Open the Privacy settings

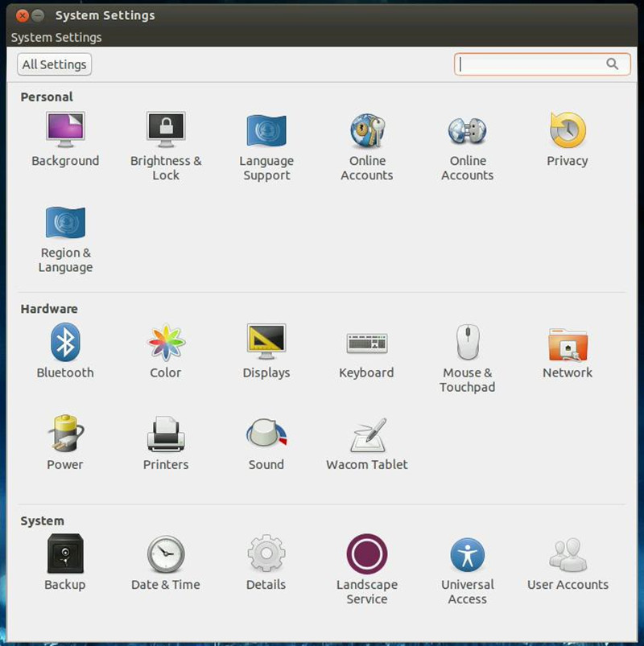568,139
